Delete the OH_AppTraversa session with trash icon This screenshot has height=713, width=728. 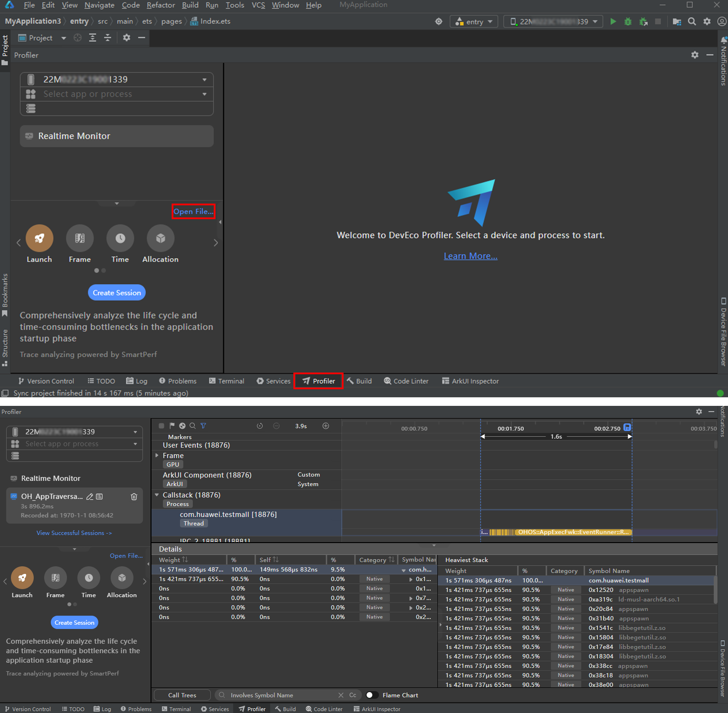pyautogui.click(x=134, y=497)
